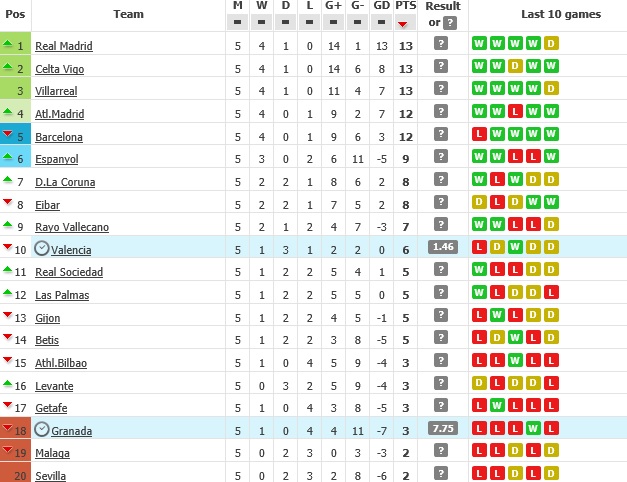
Task: Click the sort control under L column
Action: [309, 22]
